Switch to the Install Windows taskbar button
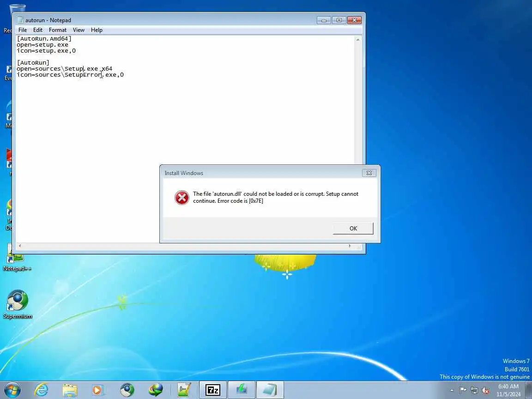 241,390
